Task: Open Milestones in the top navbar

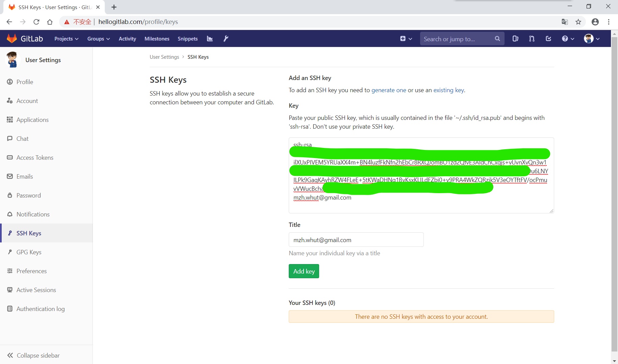Action: point(157,39)
